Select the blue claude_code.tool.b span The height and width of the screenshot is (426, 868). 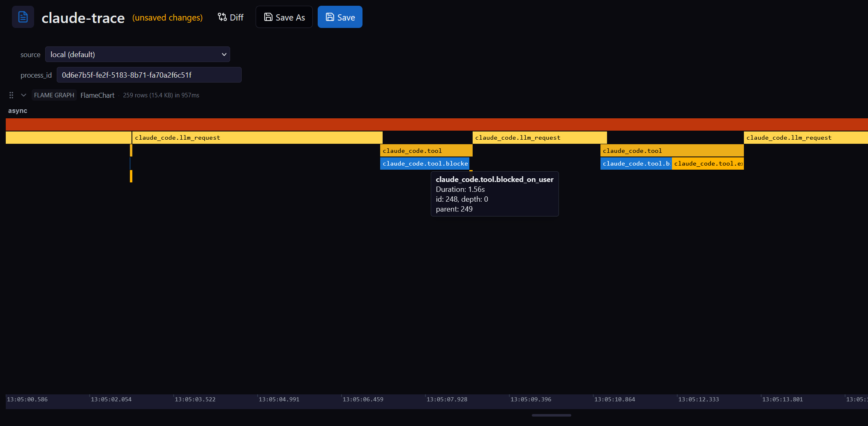coord(636,163)
